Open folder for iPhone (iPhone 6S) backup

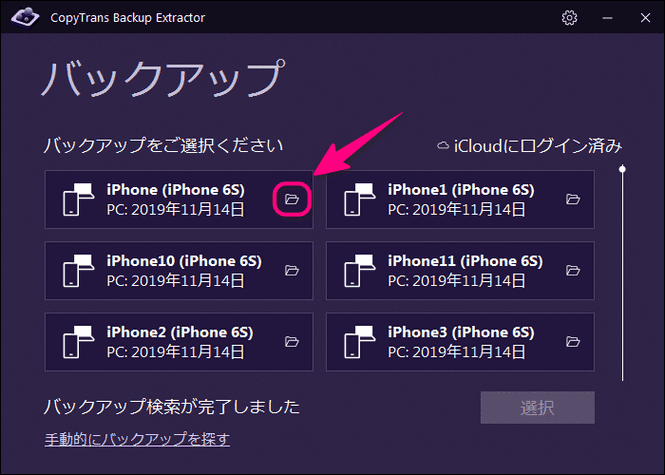[292, 199]
